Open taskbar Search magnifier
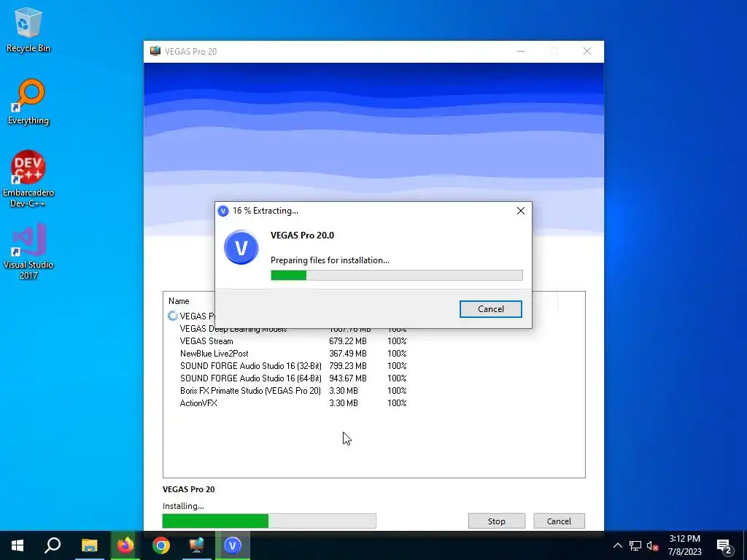This screenshot has height=560, width=747. [53, 545]
